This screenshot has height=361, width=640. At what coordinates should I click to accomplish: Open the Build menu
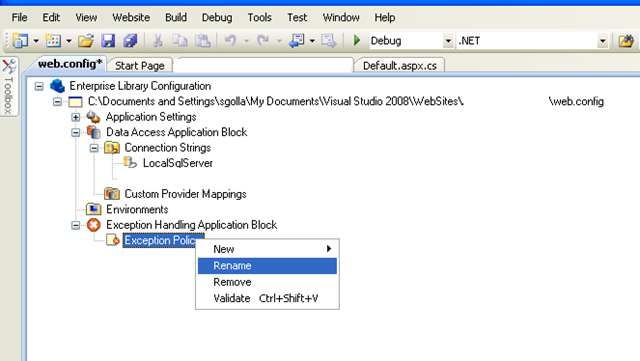pyautogui.click(x=176, y=18)
